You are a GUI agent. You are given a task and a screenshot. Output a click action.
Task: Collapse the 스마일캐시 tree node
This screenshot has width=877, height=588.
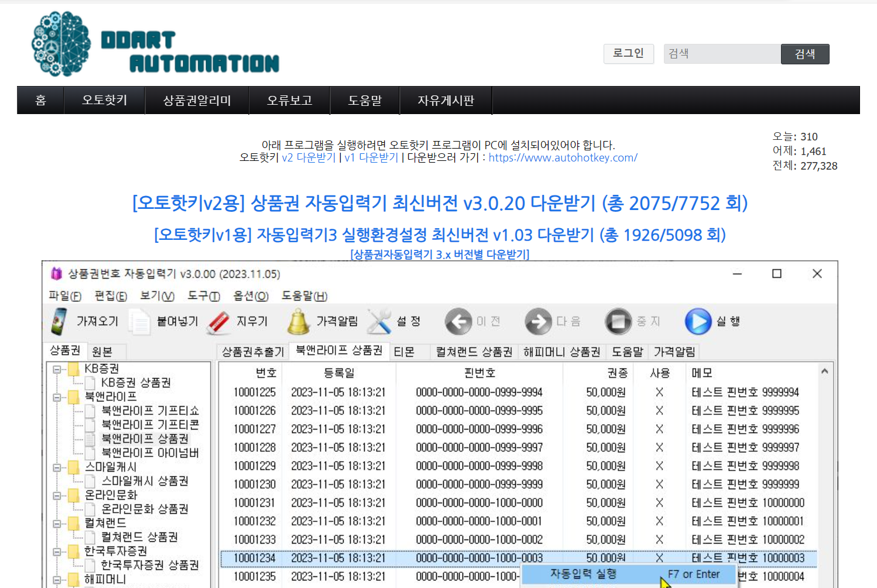coord(57,467)
